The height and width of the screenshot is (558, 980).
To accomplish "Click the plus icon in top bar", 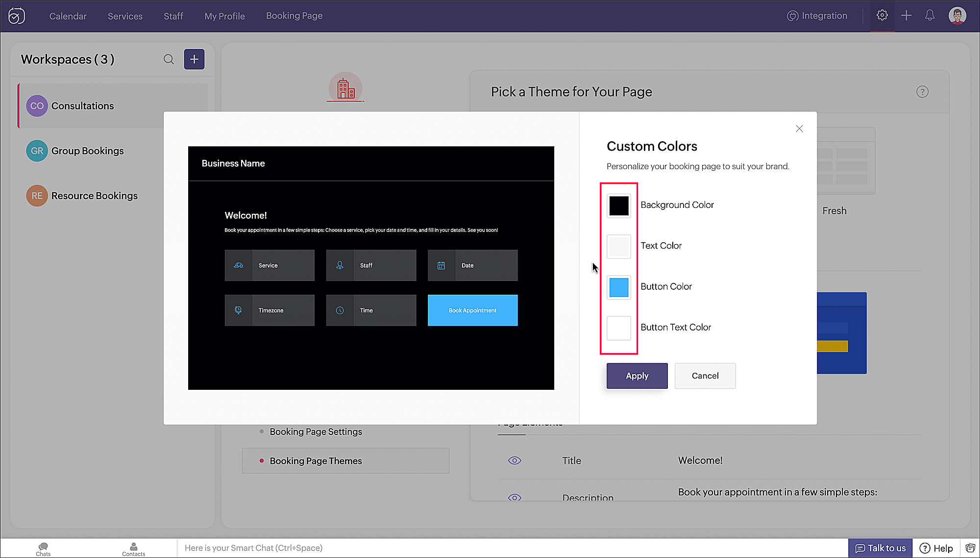I will (x=906, y=16).
